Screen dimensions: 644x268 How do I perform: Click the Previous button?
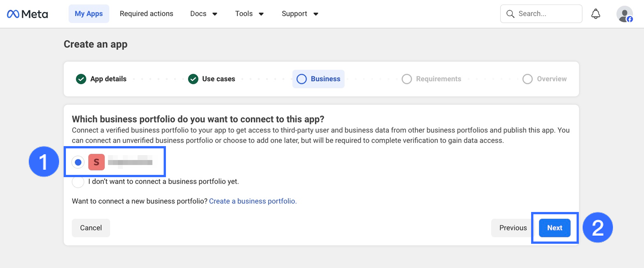513,228
